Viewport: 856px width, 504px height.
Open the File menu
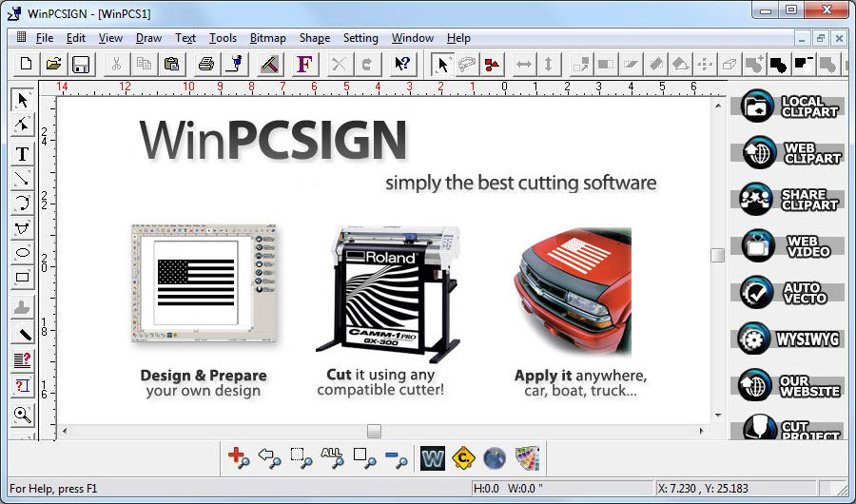[x=44, y=38]
